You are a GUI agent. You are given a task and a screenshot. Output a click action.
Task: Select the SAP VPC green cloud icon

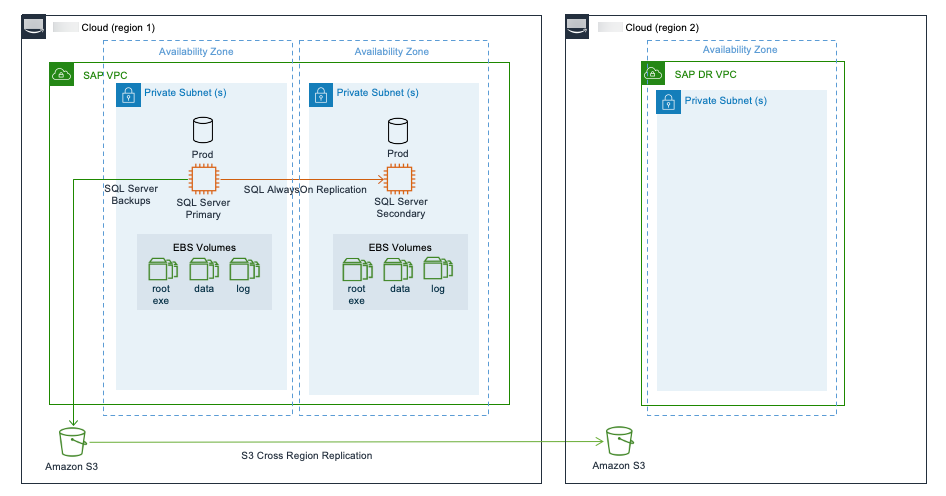(x=62, y=74)
